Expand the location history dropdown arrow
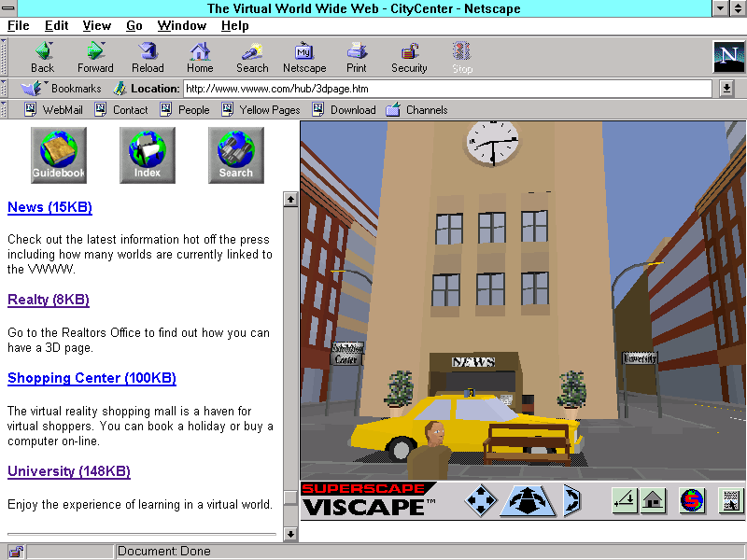Image resolution: width=747 pixels, height=560 pixels. (726, 89)
